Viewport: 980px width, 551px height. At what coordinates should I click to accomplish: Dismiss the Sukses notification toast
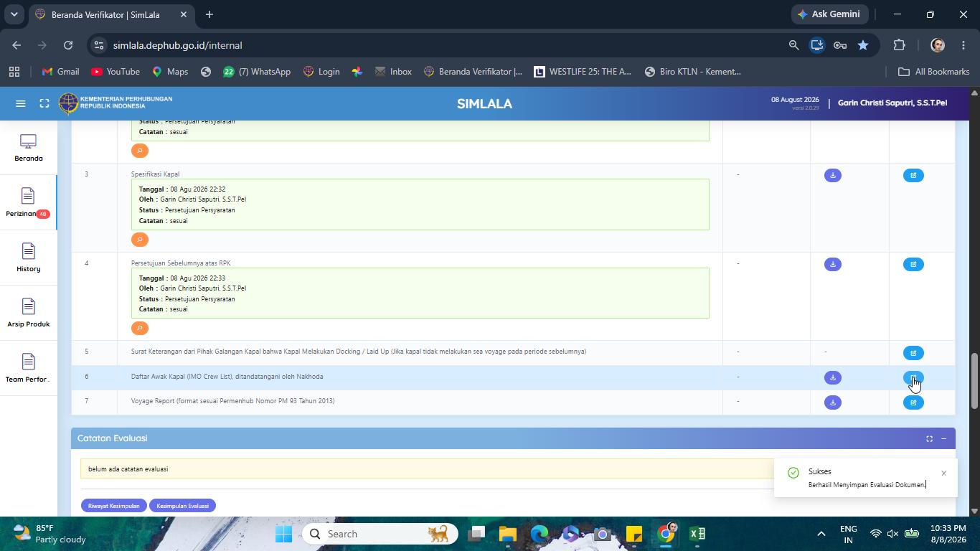click(943, 473)
